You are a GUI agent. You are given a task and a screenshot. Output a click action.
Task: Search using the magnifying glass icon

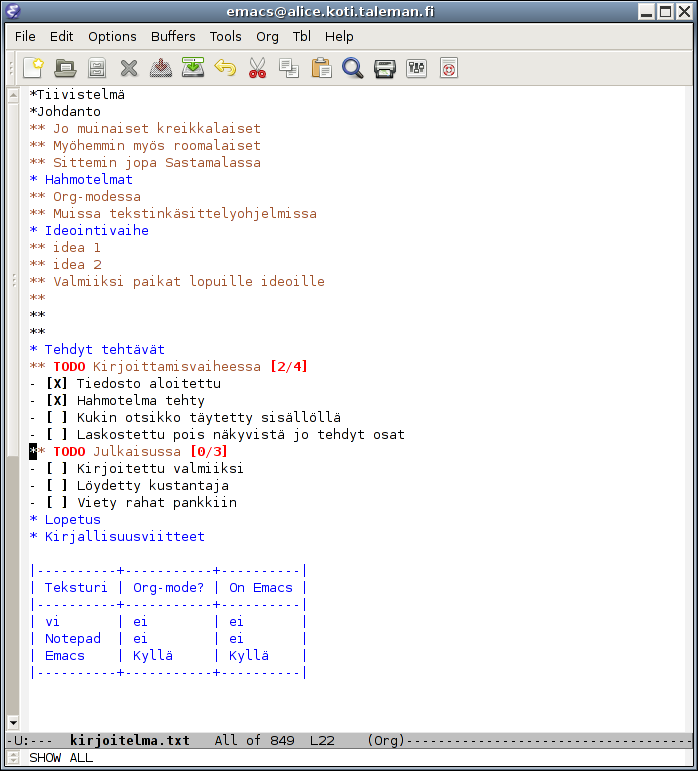click(352, 68)
